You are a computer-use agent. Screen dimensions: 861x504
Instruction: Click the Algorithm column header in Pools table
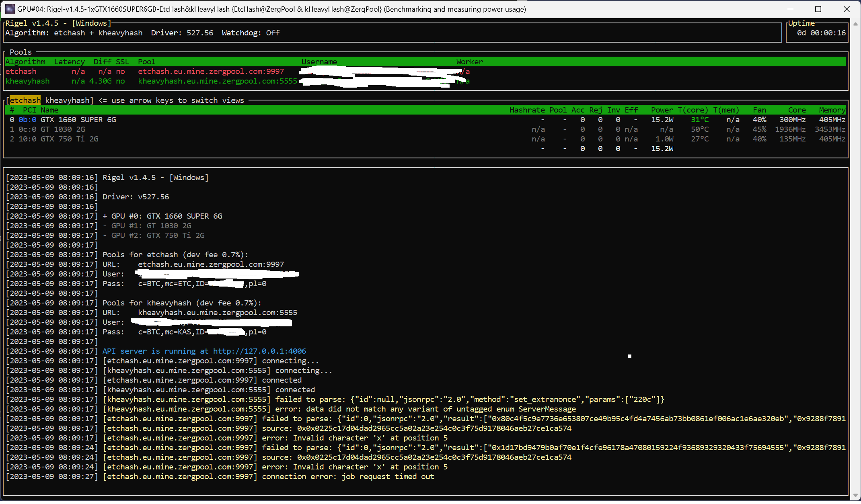click(25, 61)
